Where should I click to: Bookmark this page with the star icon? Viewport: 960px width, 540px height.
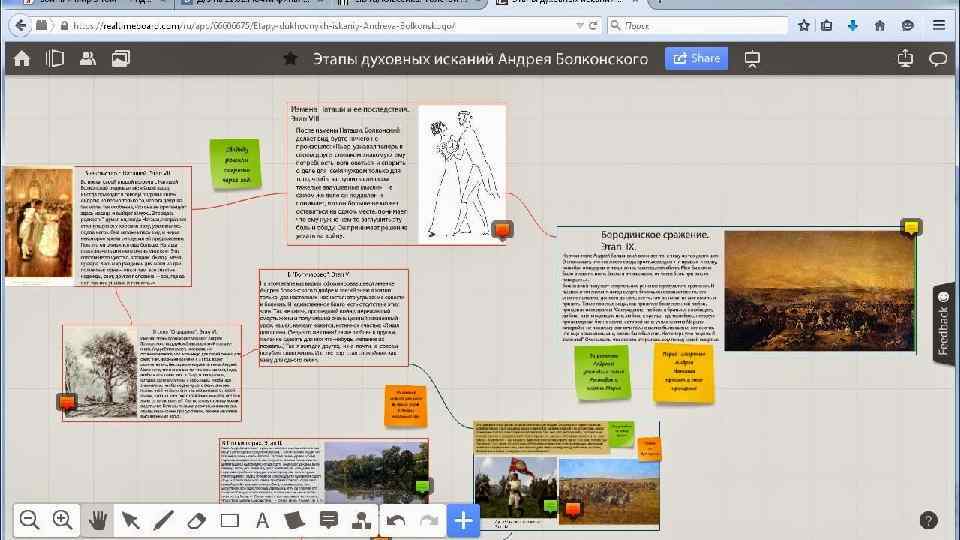click(x=804, y=26)
